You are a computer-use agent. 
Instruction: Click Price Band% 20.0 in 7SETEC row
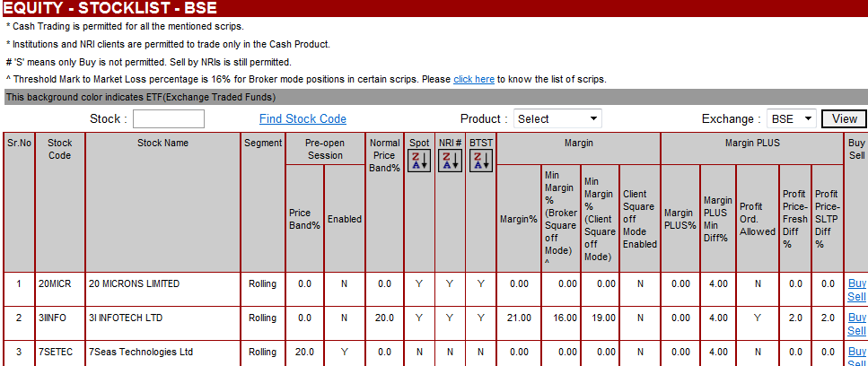point(304,352)
